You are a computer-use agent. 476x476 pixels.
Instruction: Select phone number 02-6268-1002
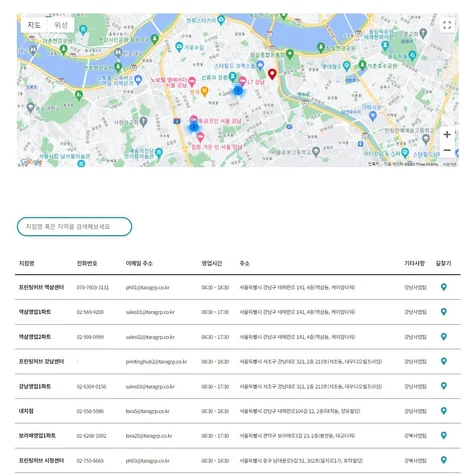pyautogui.click(x=91, y=436)
